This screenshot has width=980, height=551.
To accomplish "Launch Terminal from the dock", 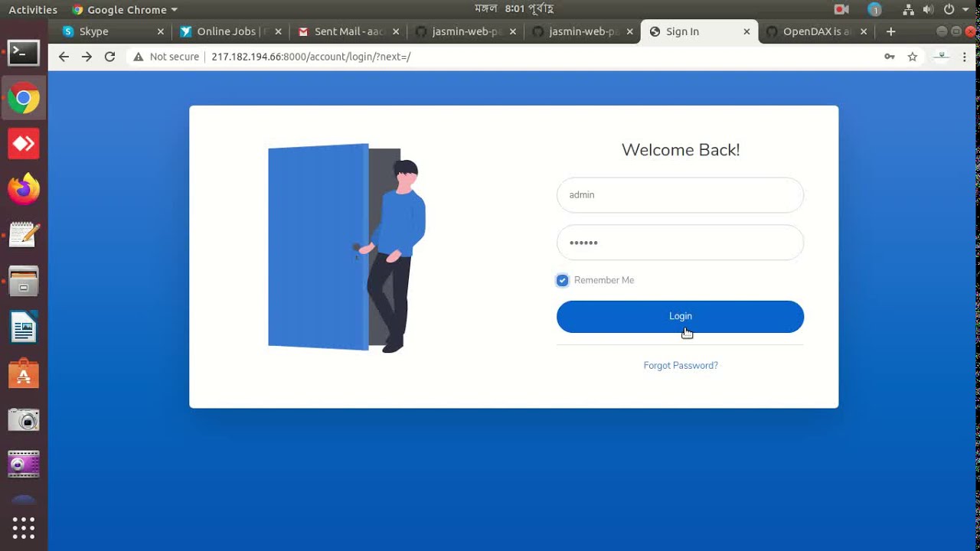I will point(24,53).
